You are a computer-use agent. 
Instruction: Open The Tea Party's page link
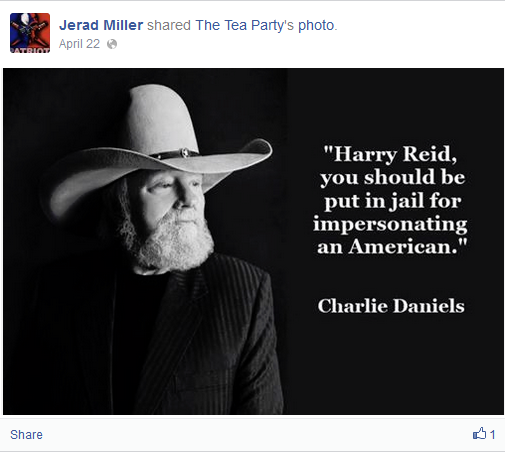pyautogui.click(x=245, y=25)
